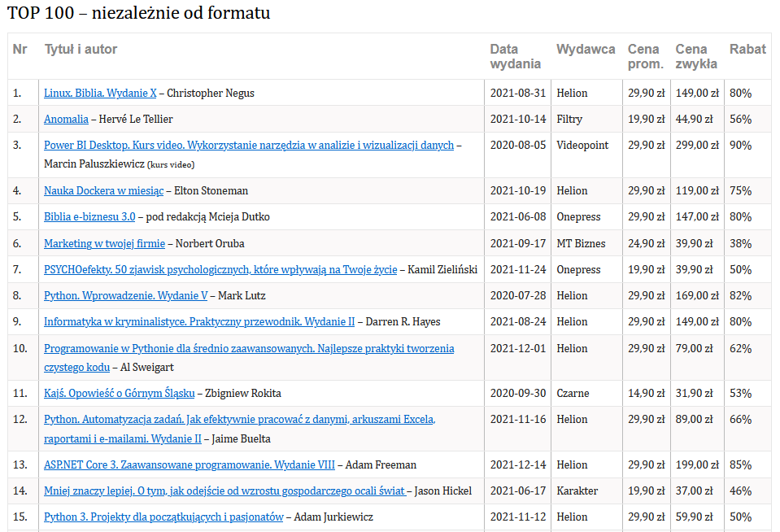Click the 38% discount cell
Image resolution: width=780 pixels, height=532 pixels.
(740, 243)
